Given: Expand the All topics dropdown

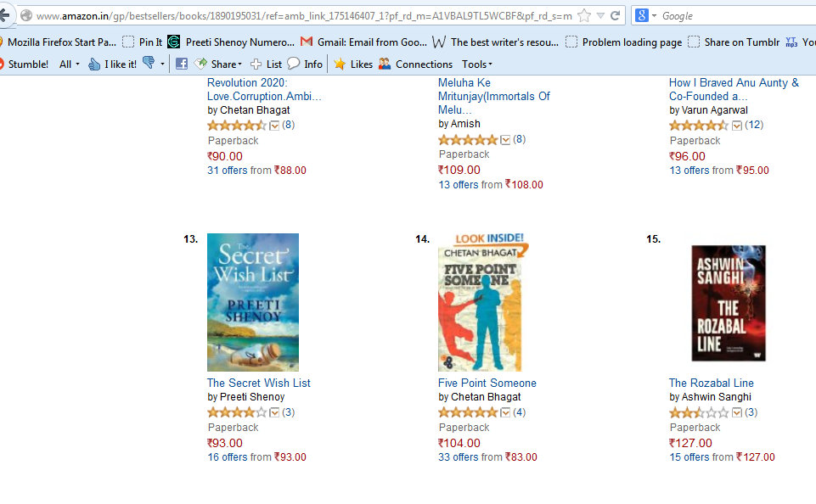Looking at the screenshot, I should (70, 64).
